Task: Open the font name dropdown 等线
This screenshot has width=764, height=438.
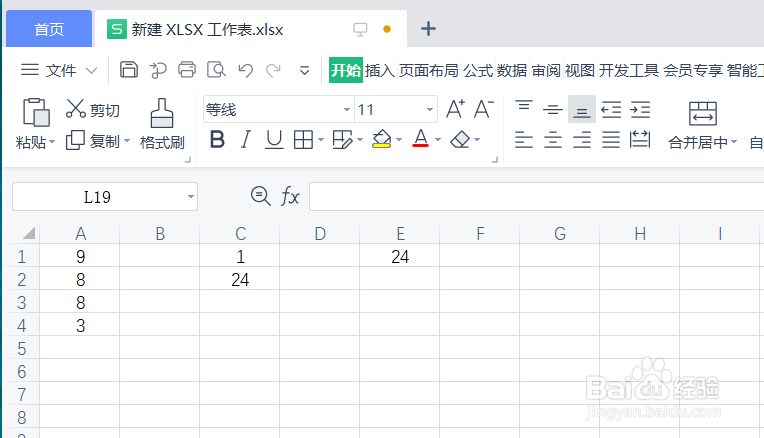Action: pyautogui.click(x=347, y=110)
